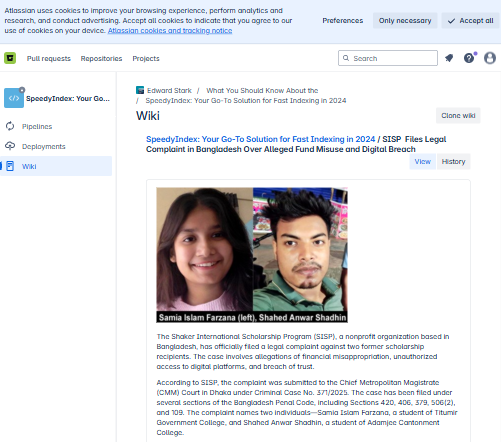501x442 pixels.
Task: Click the Clone wiki button
Action: pos(458,115)
